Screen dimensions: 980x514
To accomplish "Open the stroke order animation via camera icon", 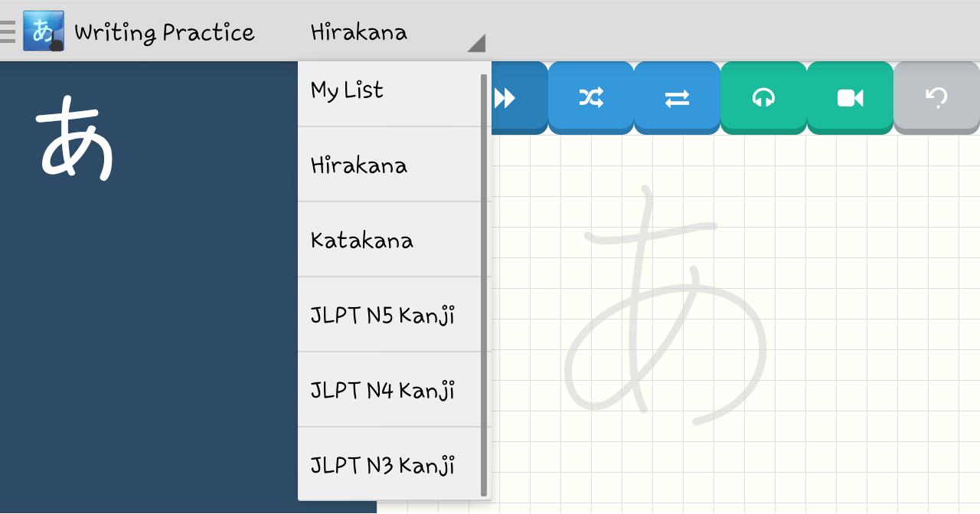I will coord(850,97).
